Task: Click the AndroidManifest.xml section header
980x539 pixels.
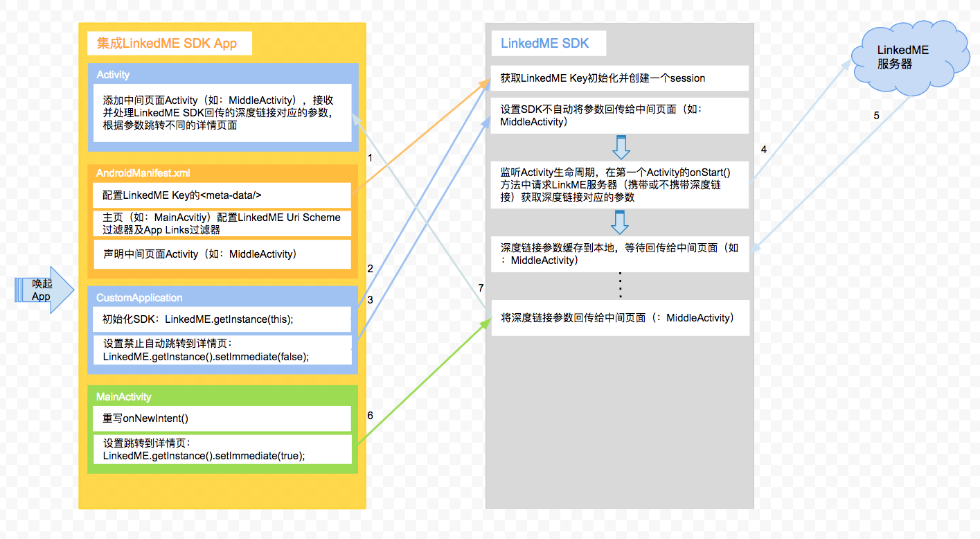Action: (143, 173)
